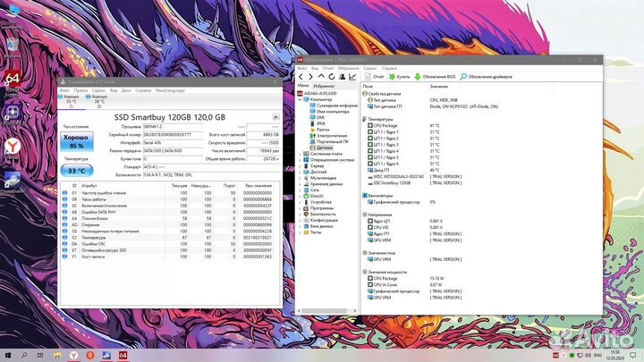This screenshot has width=644, height=362.
Task: Open the graph icon in AIDA64 toolbar
Action: (352, 77)
